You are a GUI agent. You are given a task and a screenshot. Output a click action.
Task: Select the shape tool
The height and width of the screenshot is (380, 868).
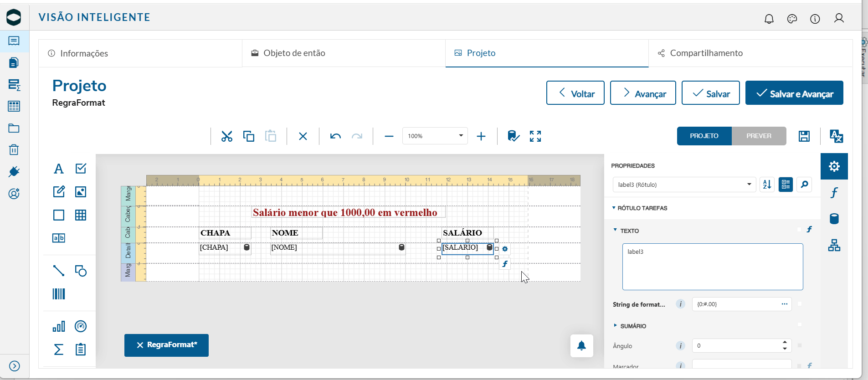tap(81, 271)
